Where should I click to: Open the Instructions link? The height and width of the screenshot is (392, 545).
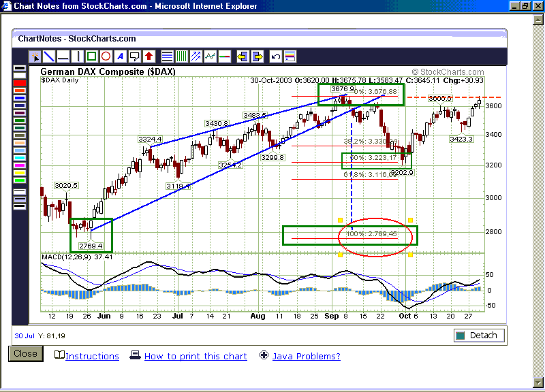[x=92, y=356]
